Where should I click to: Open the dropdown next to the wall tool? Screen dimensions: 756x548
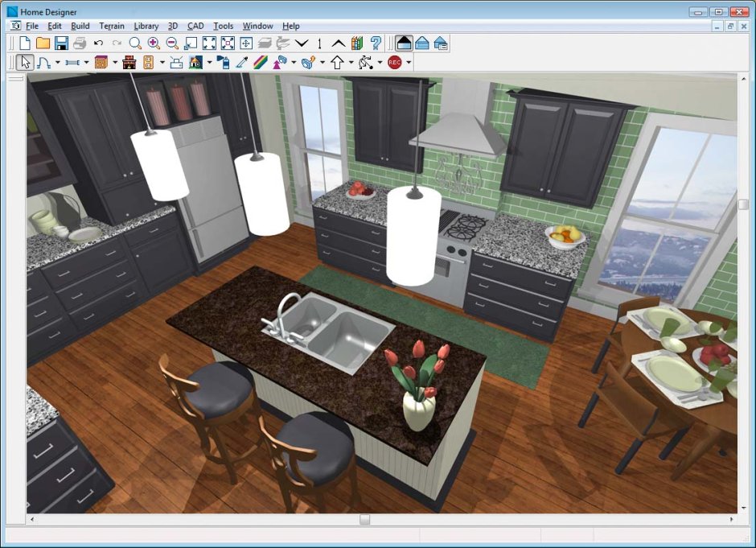coord(86,62)
